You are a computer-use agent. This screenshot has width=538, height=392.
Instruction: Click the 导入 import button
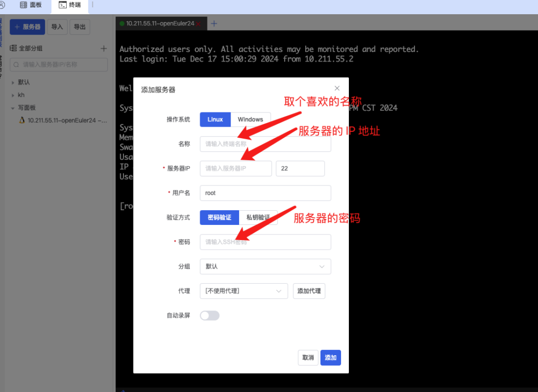pos(57,27)
